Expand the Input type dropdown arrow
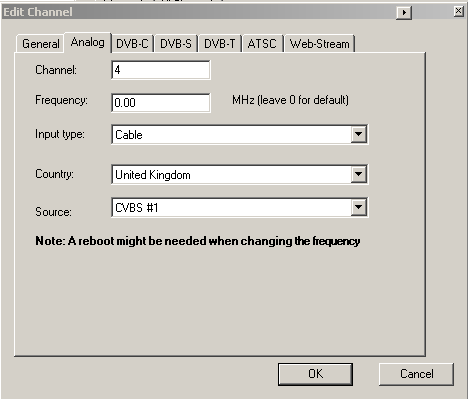This screenshot has width=468, height=399. point(359,134)
